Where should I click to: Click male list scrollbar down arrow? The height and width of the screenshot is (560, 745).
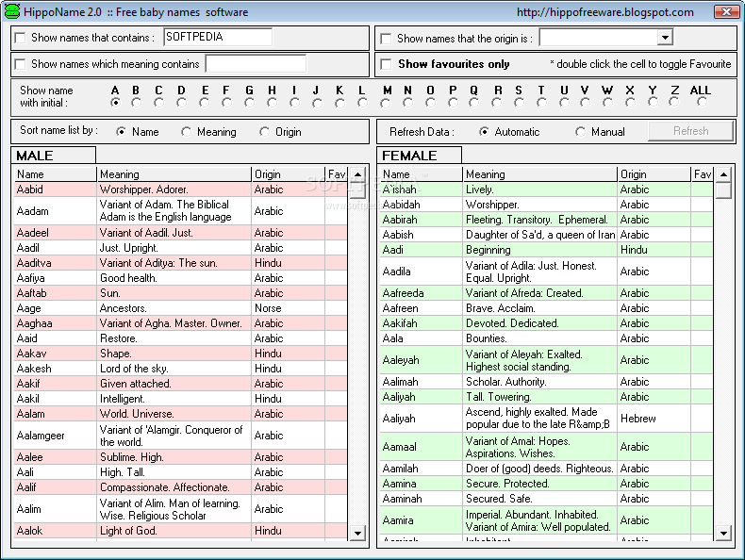pos(357,533)
